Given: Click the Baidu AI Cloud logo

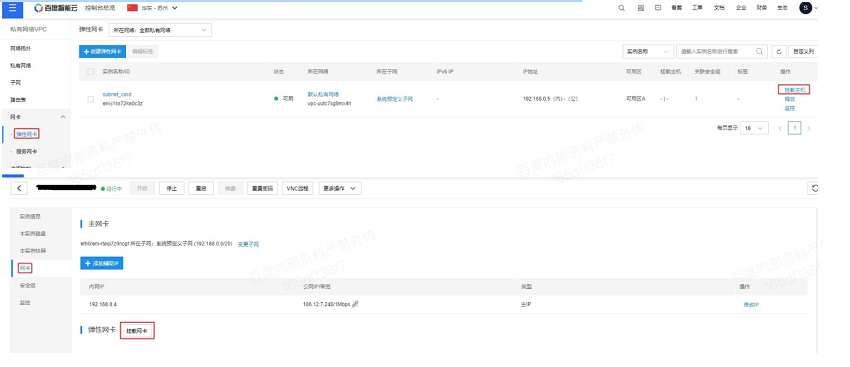Looking at the screenshot, I should 56,8.
